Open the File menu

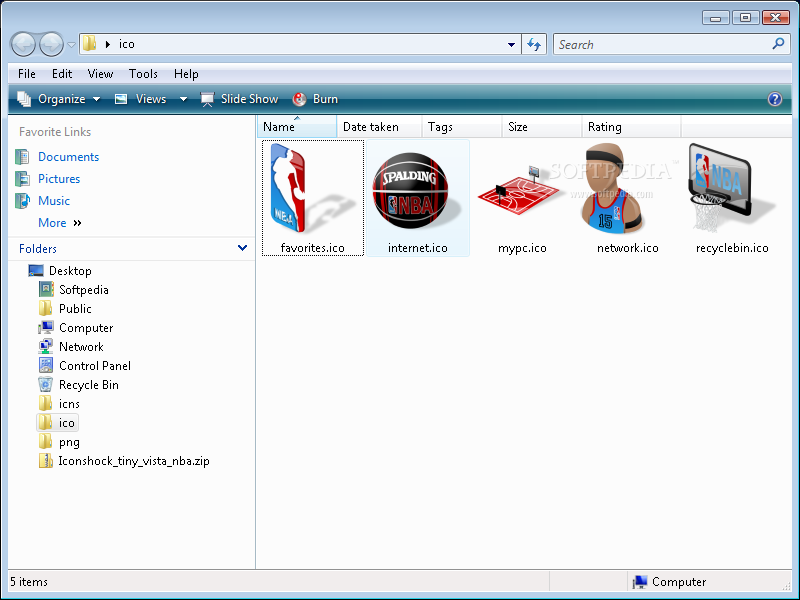(x=27, y=74)
